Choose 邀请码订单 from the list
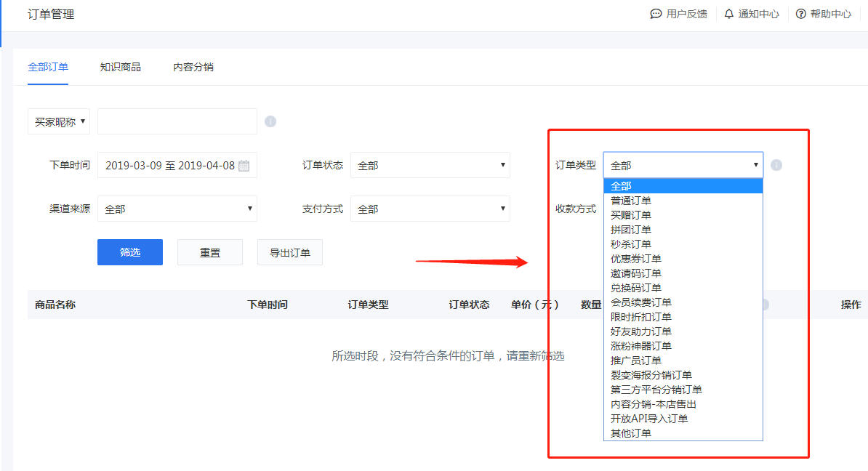This screenshot has height=471, width=868. [683, 273]
